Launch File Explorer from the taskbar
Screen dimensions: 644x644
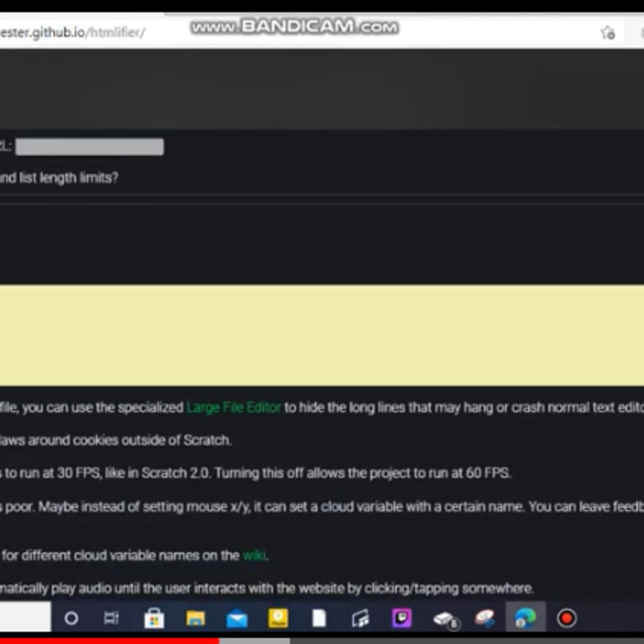(195, 618)
